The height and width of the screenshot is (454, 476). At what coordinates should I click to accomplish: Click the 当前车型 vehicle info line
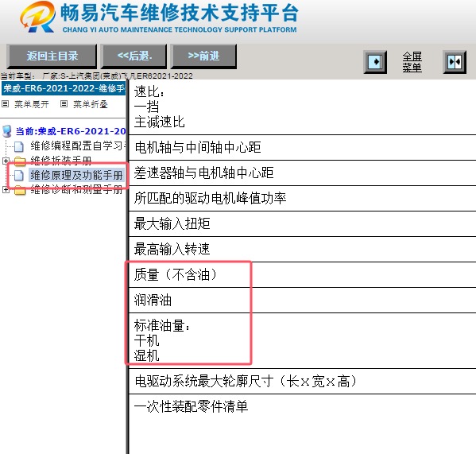coord(96,76)
